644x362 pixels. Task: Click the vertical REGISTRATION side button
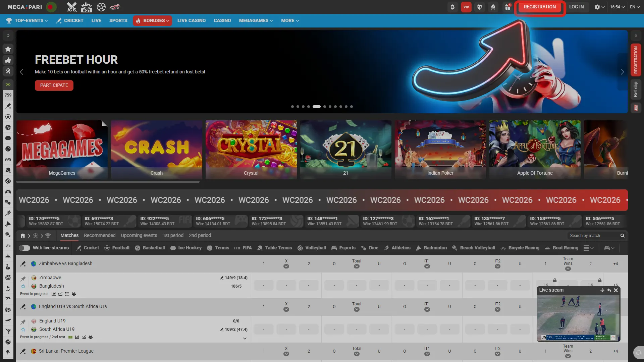(x=636, y=60)
